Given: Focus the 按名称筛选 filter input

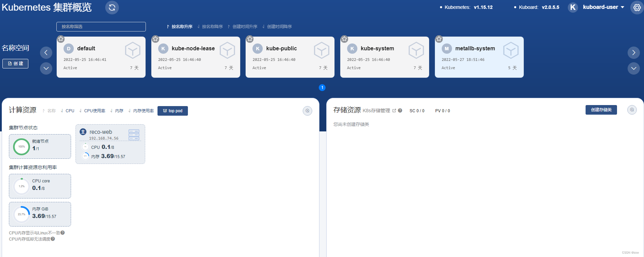Looking at the screenshot, I should pyautogui.click(x=101, y=27).
